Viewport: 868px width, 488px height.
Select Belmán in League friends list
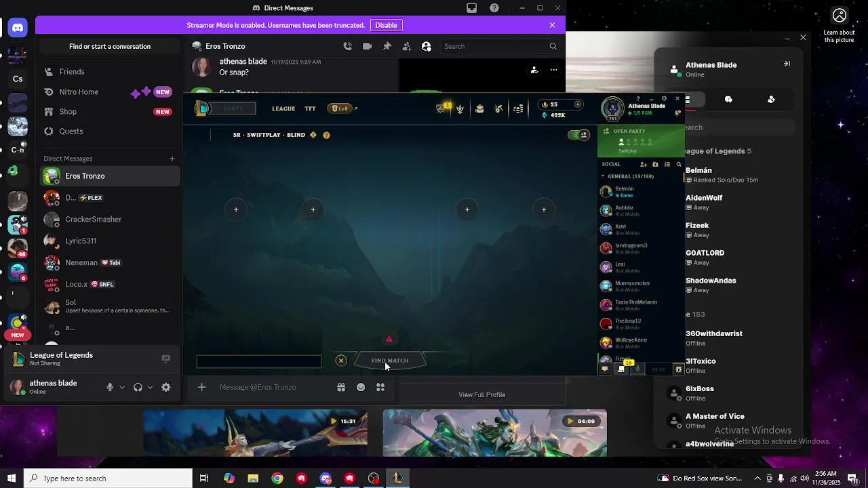(x=640, y=192)
